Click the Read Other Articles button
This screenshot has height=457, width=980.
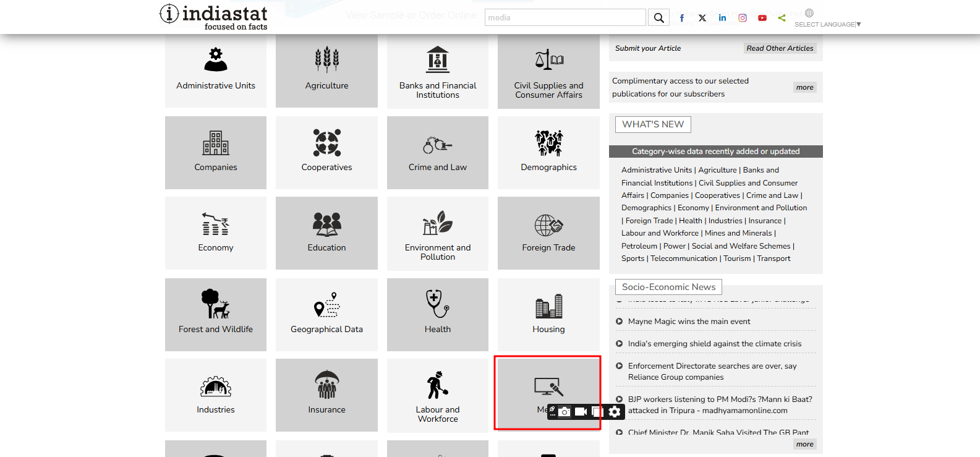(780, 48)
